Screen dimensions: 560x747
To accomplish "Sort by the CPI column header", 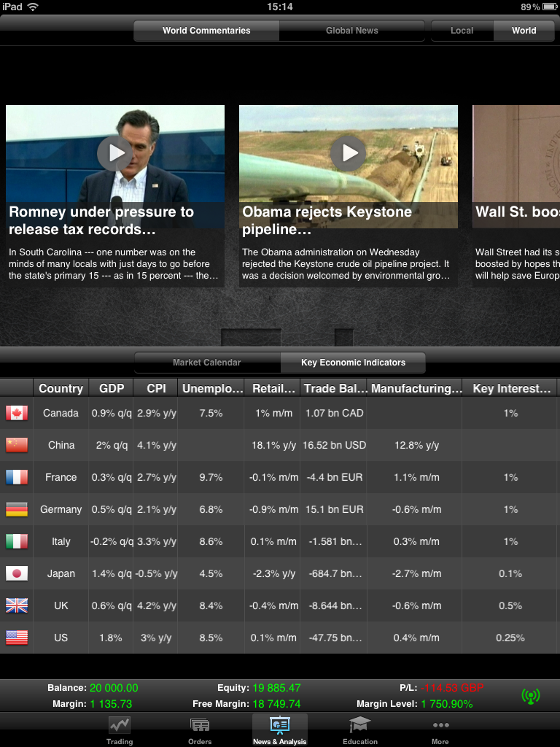I will click(x=156, y=388).
